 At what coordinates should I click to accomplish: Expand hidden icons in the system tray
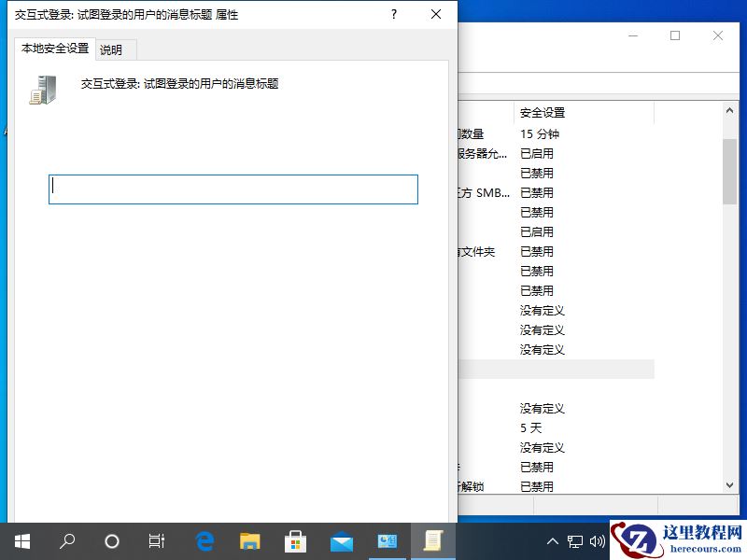[553, 541]
